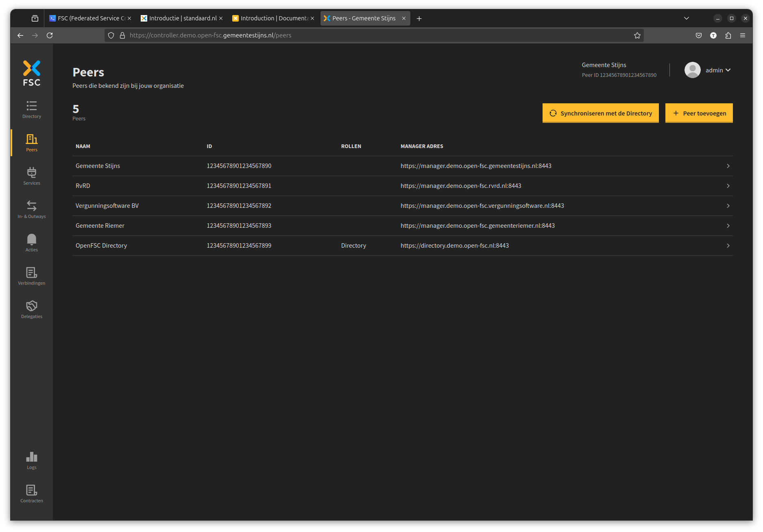
Task: Open the list all tabs dropdown
Action: click(x=687, y=18)
